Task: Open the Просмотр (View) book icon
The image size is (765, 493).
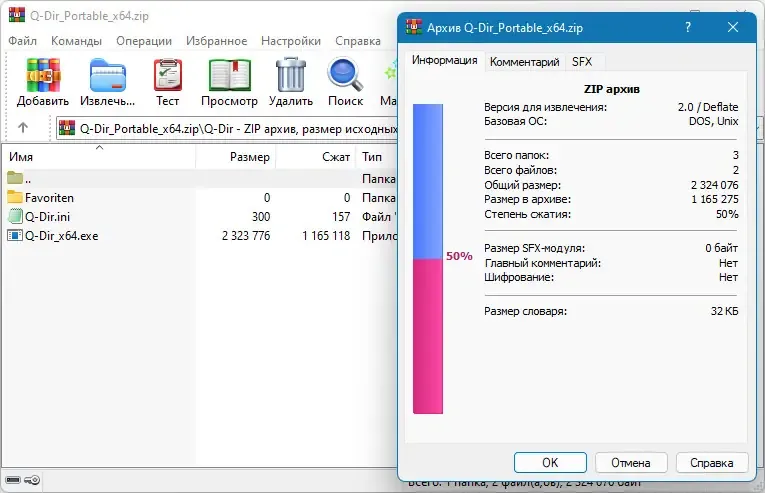Action: point(230,75)
